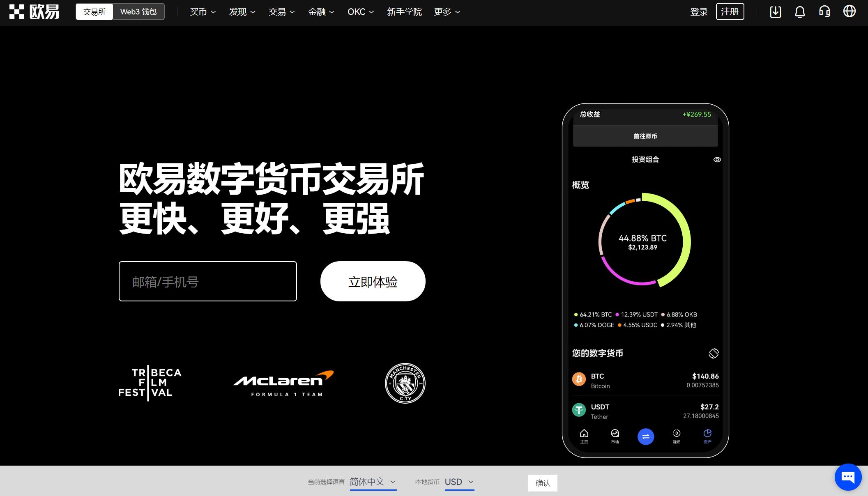Click the headset support icon
This screenshot has width=868, height=496.
(826, 11)
